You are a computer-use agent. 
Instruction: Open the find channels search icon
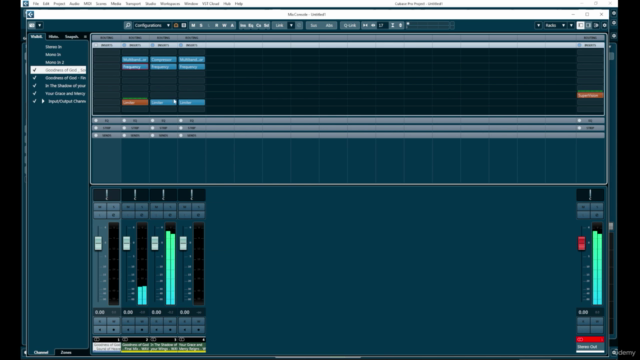128,25
